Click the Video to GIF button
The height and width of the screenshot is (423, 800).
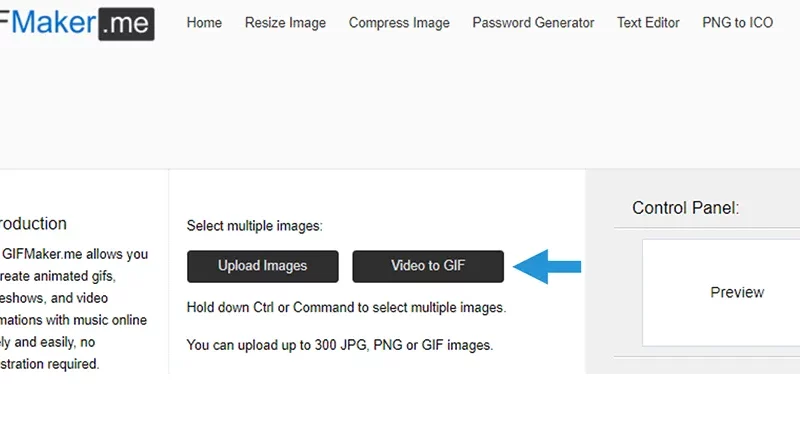(x=428, y=266)
